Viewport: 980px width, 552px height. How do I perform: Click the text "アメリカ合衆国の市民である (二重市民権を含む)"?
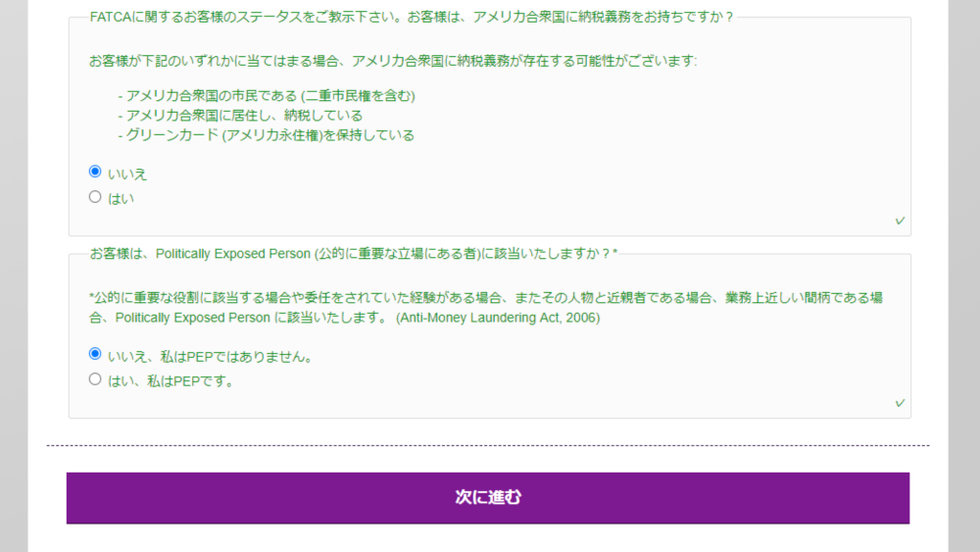pyautogui.click(x=270, y=96)
